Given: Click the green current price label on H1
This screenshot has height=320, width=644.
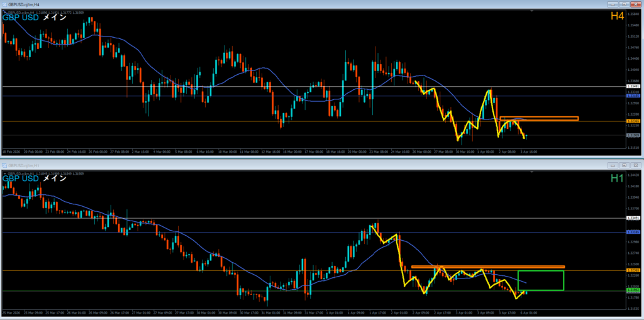Looking at the screenshot, I should pos(633,290).
